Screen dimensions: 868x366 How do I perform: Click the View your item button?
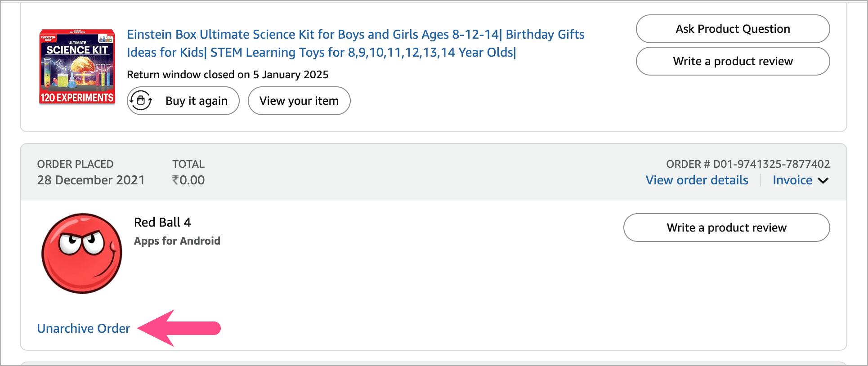click(299, 101)
